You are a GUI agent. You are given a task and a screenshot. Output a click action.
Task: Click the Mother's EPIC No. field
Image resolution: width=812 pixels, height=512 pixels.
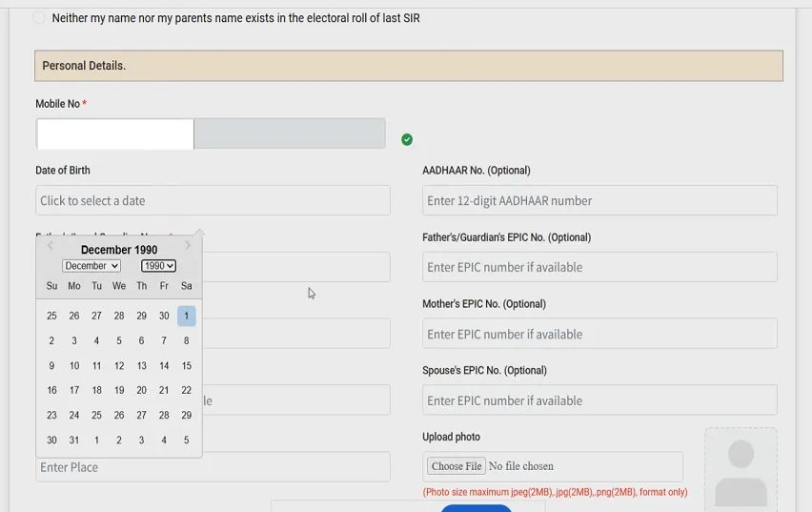pyautogui.click(x=599, y=334)
